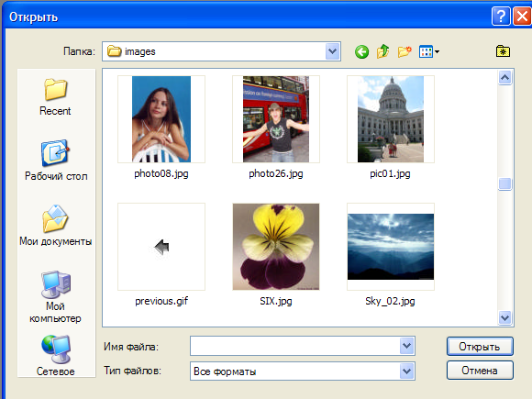Open the Recent places shortcut

click(x=55, y=97)
